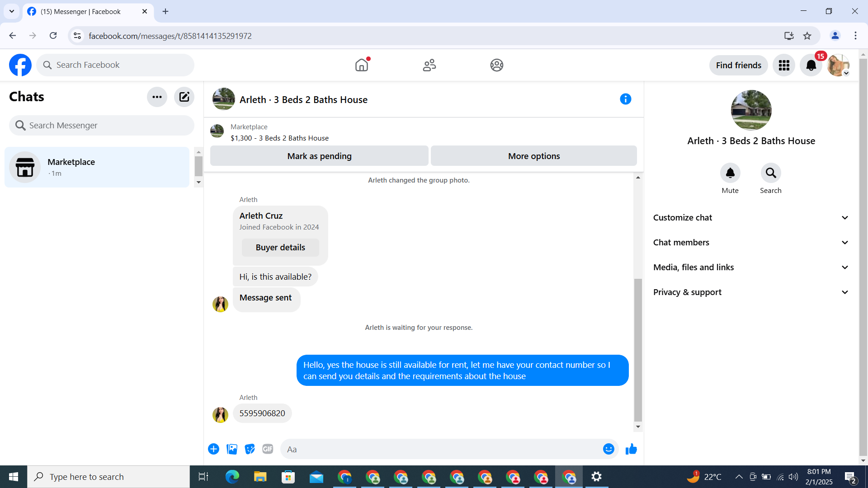Choose a GIF to send
868x488 pixels.
(268, 449)
